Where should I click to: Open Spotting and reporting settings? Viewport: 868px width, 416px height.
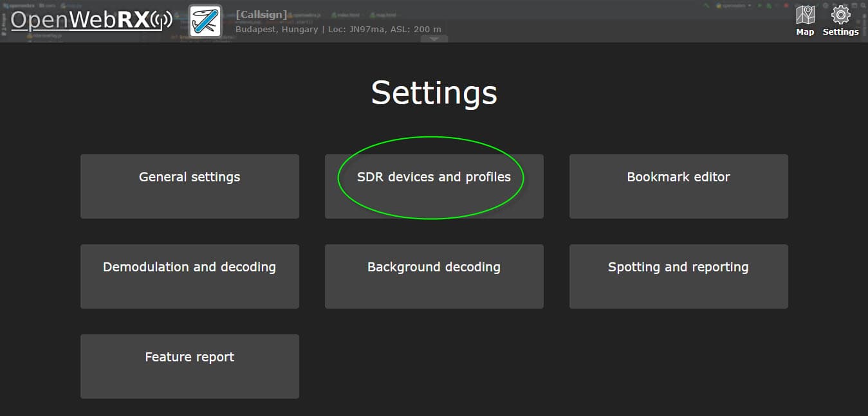click(x=679, y=276)
